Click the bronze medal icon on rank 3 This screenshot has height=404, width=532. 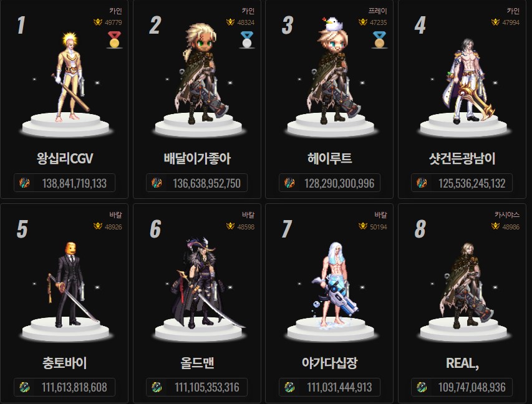379,40
